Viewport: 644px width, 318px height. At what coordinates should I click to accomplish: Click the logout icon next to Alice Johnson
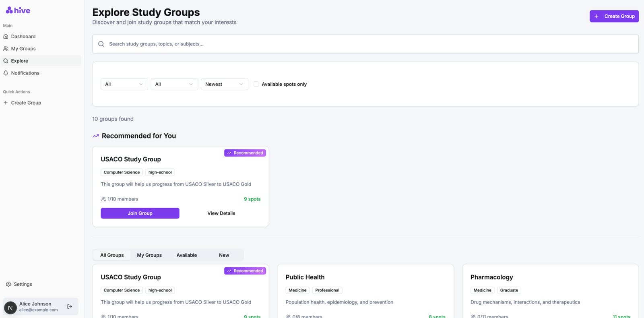tap(70, 307)
